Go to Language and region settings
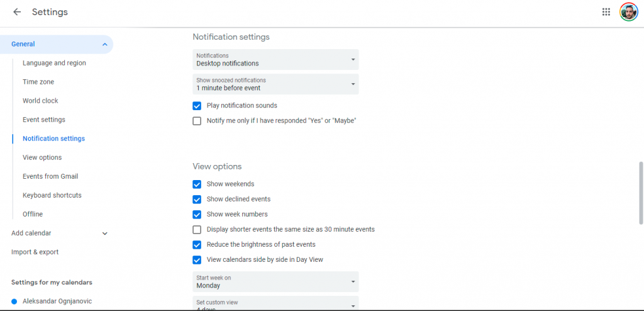 click(54, 63)
